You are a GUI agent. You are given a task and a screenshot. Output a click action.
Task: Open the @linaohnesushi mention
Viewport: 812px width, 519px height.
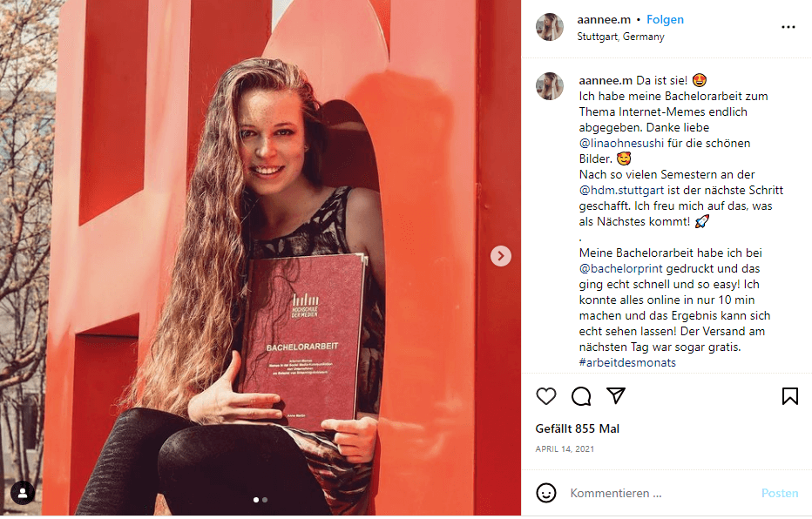click(x=621, y=144)
